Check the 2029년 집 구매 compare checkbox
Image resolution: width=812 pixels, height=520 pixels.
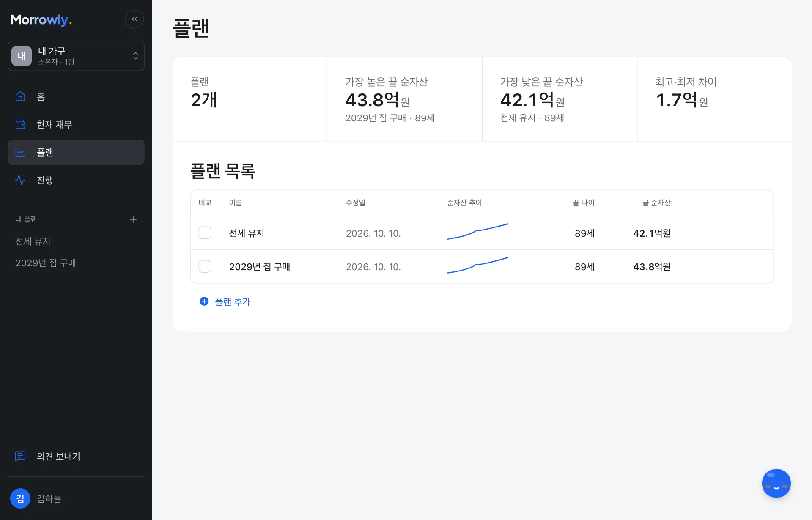[205, 266]
